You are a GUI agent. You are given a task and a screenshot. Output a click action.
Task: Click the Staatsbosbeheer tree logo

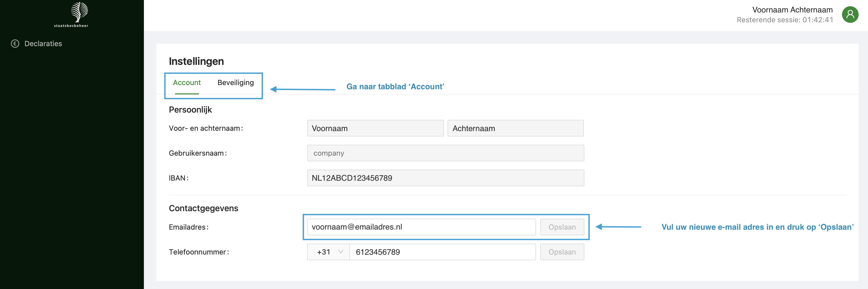point(78,13)
